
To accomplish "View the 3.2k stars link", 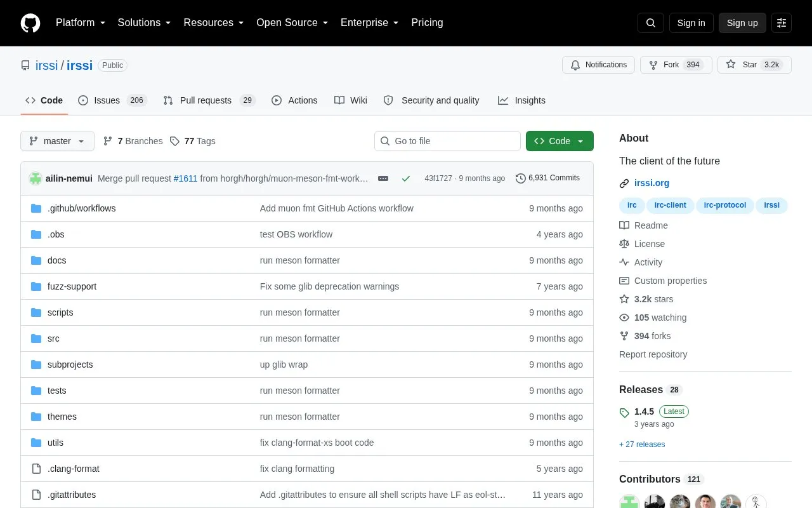I will tap(646, 299).
